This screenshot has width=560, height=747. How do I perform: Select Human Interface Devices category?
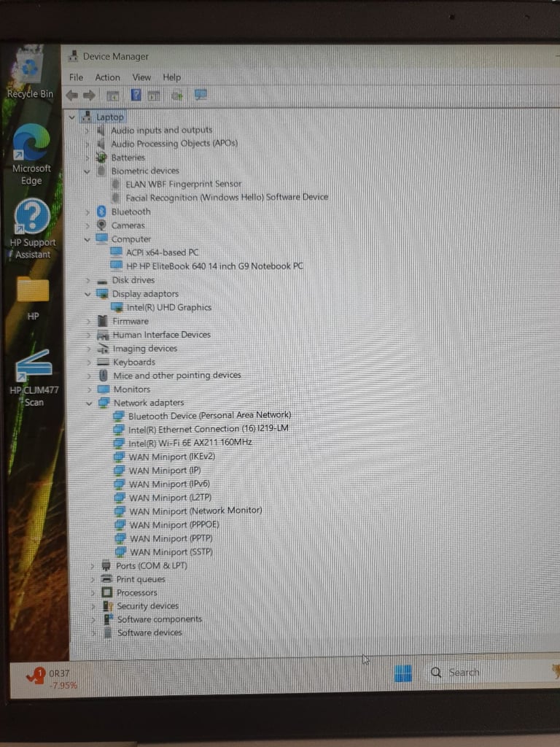pyautogui.click(x=161, y=335)
